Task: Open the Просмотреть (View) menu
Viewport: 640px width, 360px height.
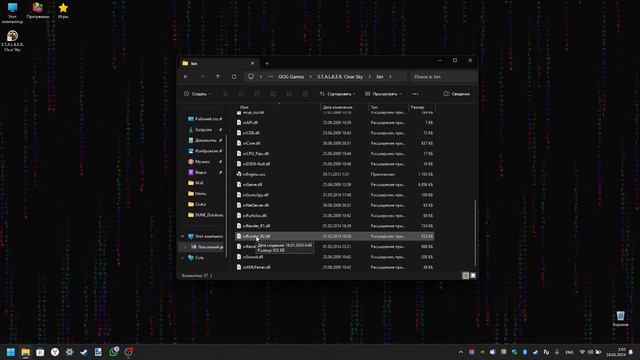Action: (383, 94)
